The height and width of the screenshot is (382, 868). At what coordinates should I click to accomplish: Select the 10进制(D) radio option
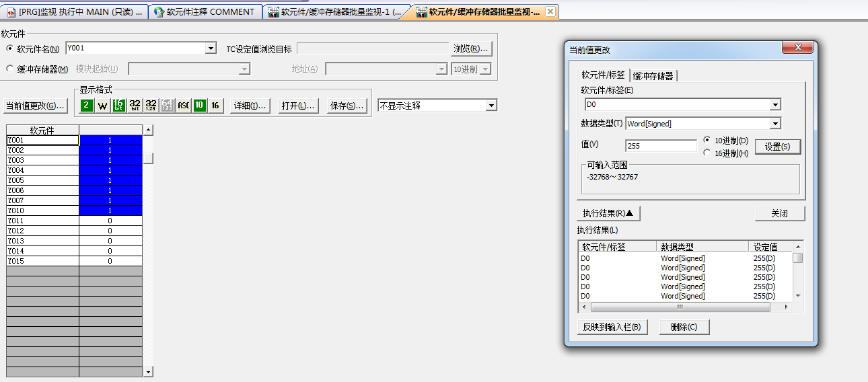pos(707,140)
